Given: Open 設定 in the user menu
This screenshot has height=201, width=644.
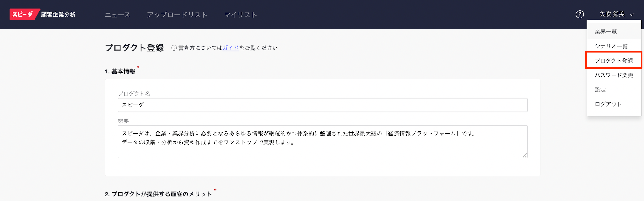Looking at the screenshot, I should (x=614, y=90).
